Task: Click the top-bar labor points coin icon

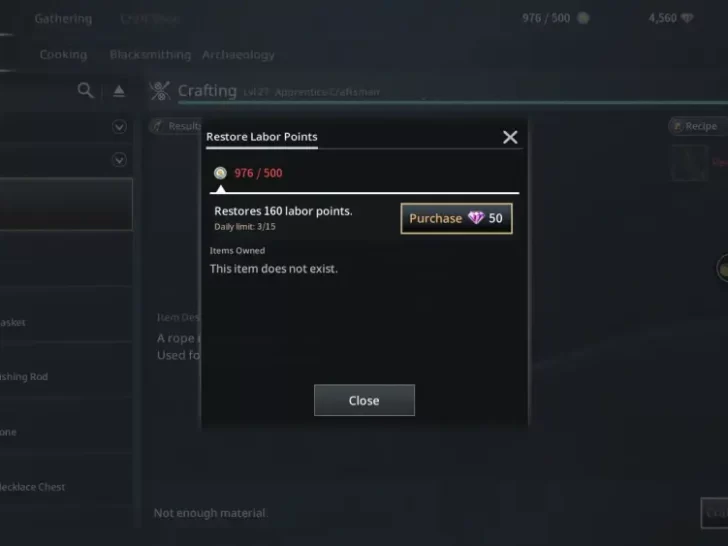Action: pos(583,18)
